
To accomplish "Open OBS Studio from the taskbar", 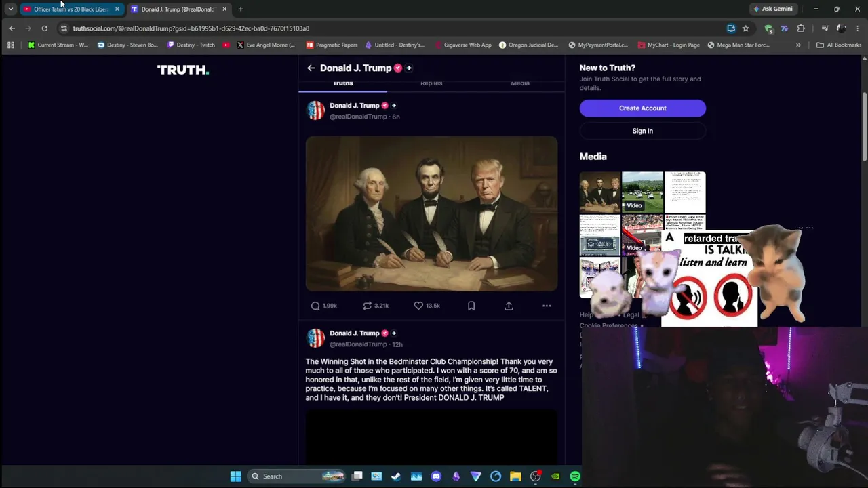I will click(x=535, y=476).
